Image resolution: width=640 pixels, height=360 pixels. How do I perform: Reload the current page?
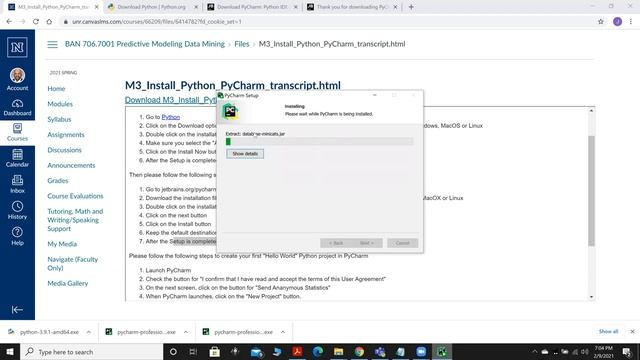point(36,22)
